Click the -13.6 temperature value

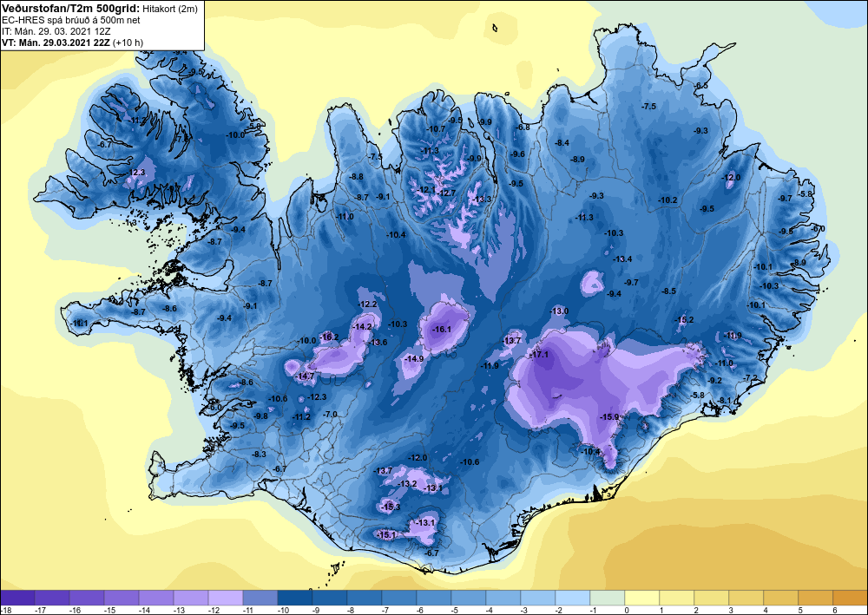pyautogui.click(x=378, y=343)
